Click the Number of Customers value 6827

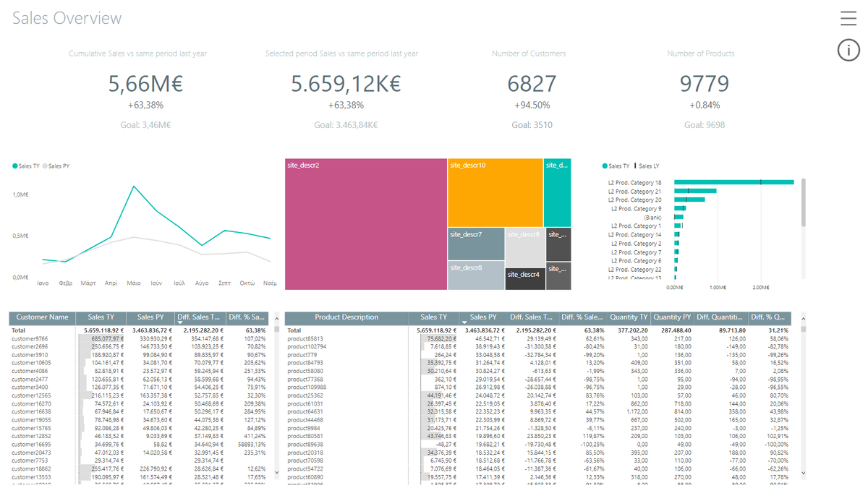[x=532, y=84]
